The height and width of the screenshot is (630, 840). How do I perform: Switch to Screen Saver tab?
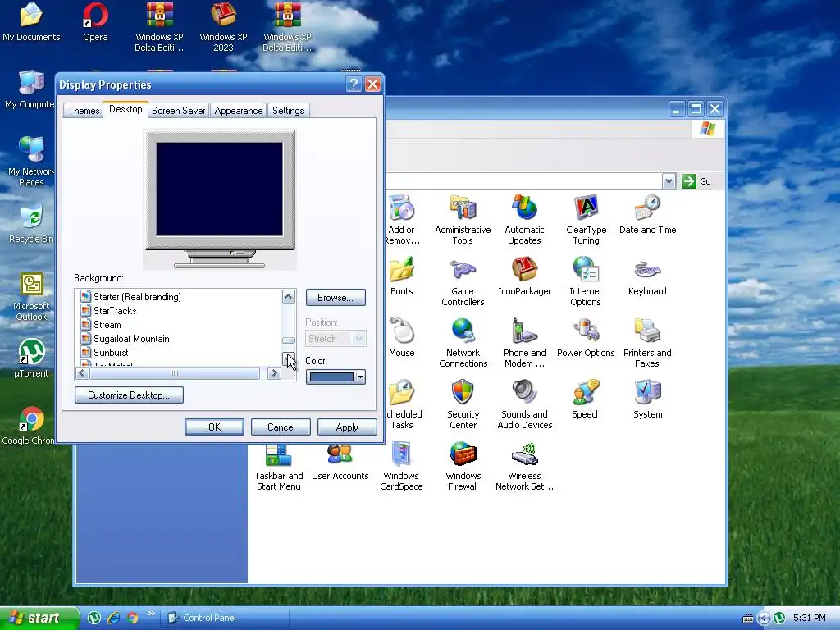coord(178,111)
